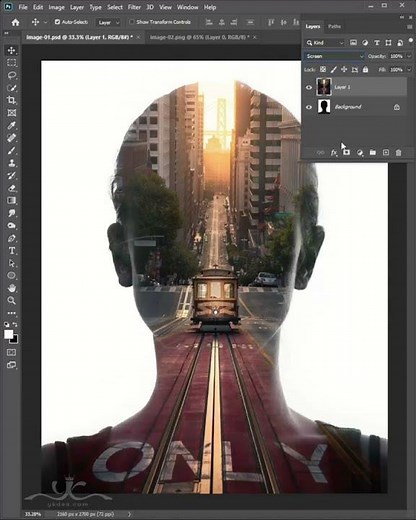The image size is (416, 520).
Task: Add a layer style with the fx icon
Action: 334,153
